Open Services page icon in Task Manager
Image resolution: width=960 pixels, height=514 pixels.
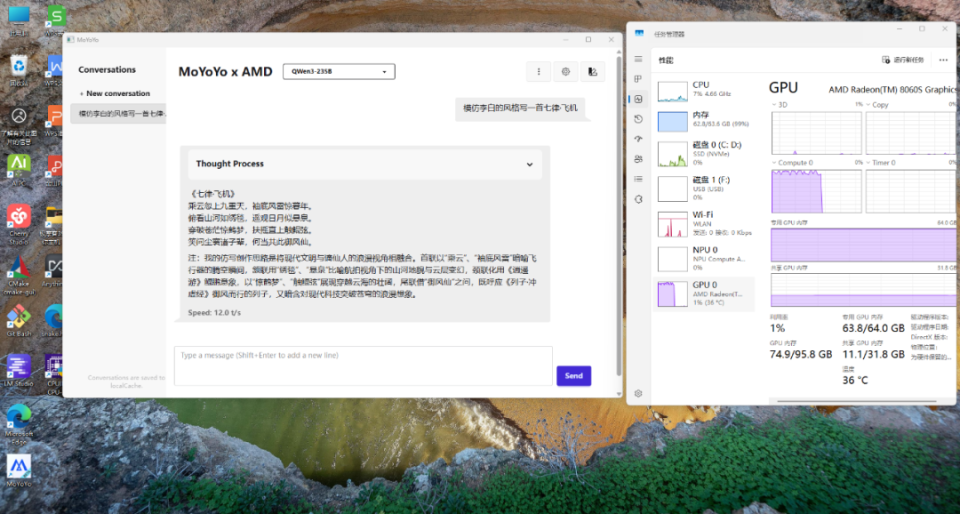coord(639,199)
